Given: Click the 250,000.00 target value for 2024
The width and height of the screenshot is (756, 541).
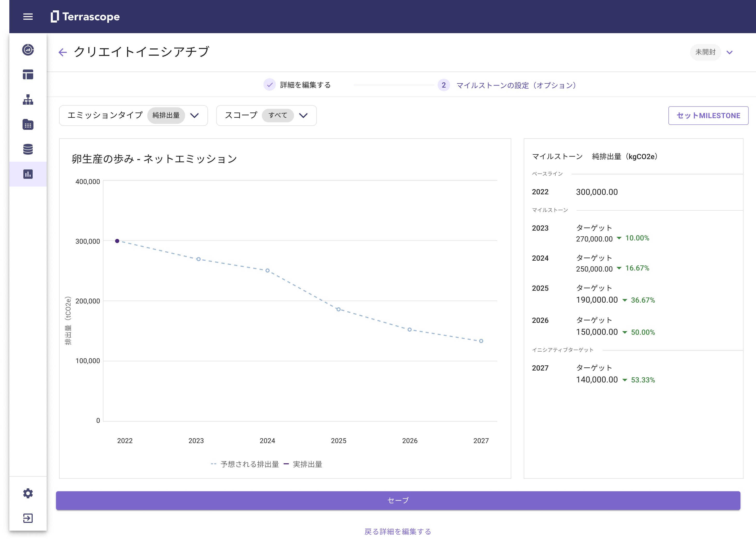Looking at the screenshot, I should (x=594, y=269).
